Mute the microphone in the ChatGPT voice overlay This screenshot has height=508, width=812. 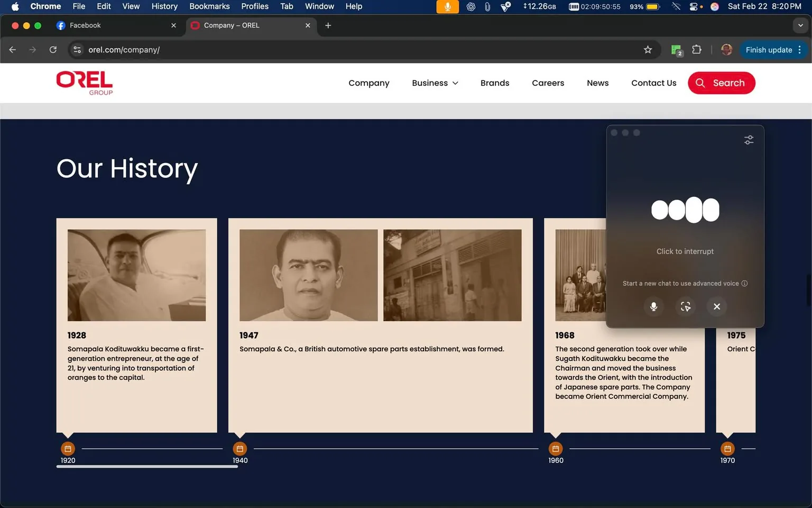coord(653,306)
